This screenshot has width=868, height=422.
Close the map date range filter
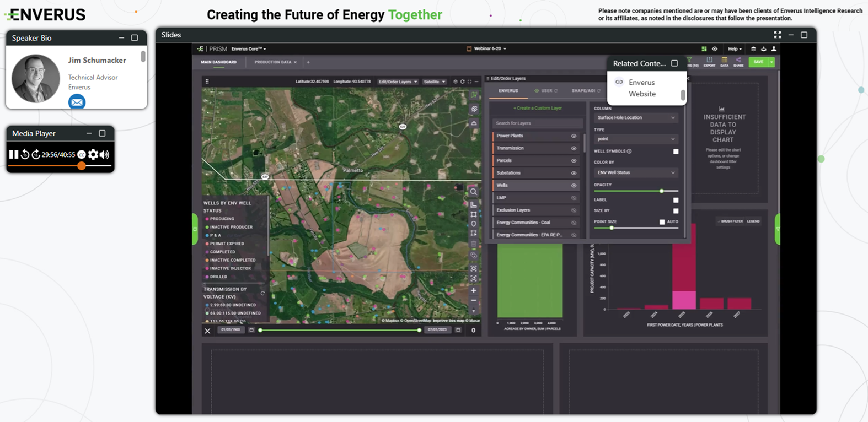pyautogui.click(x=207, y=331)
